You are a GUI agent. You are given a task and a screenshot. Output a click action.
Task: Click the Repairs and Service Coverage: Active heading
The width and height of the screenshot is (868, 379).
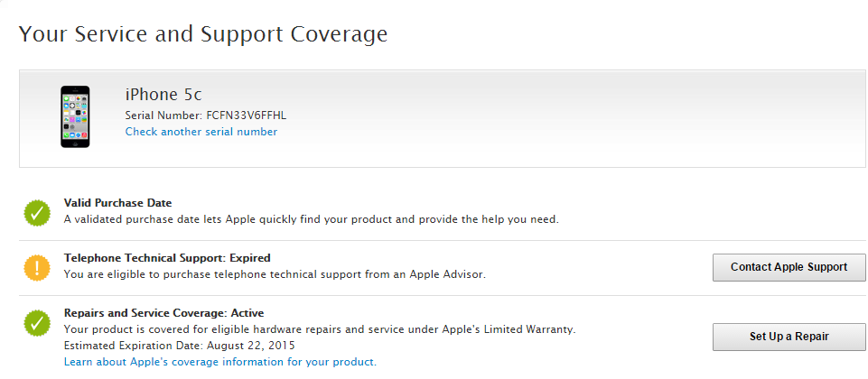tap(163, 313)
